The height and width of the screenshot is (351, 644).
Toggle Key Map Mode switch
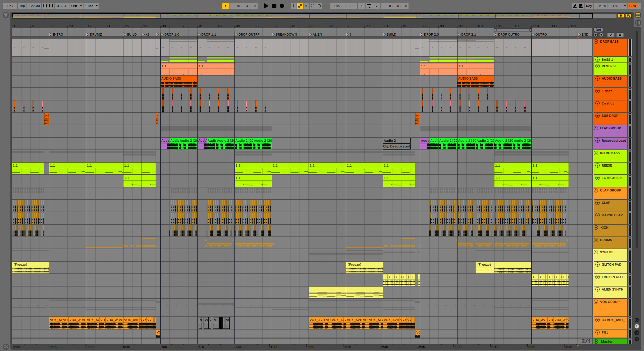point(589,6)
